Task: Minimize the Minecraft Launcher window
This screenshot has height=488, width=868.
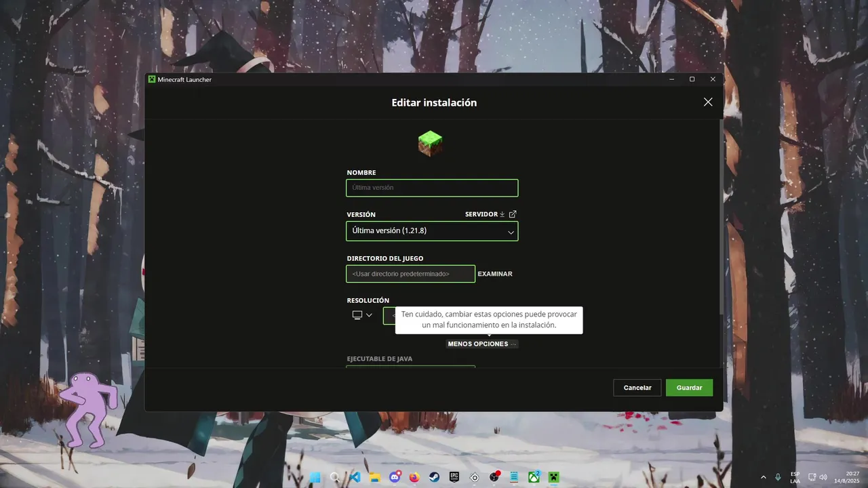Action: pyautogui.click(x=671, y=79)
